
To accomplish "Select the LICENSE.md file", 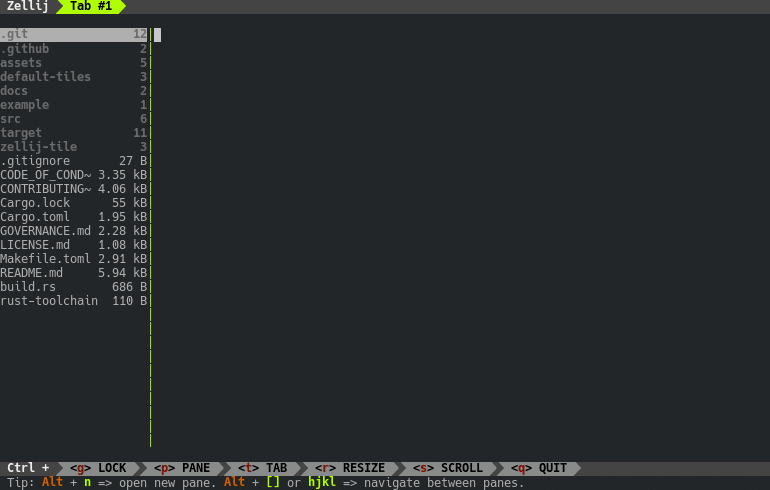I will point(74,245).
